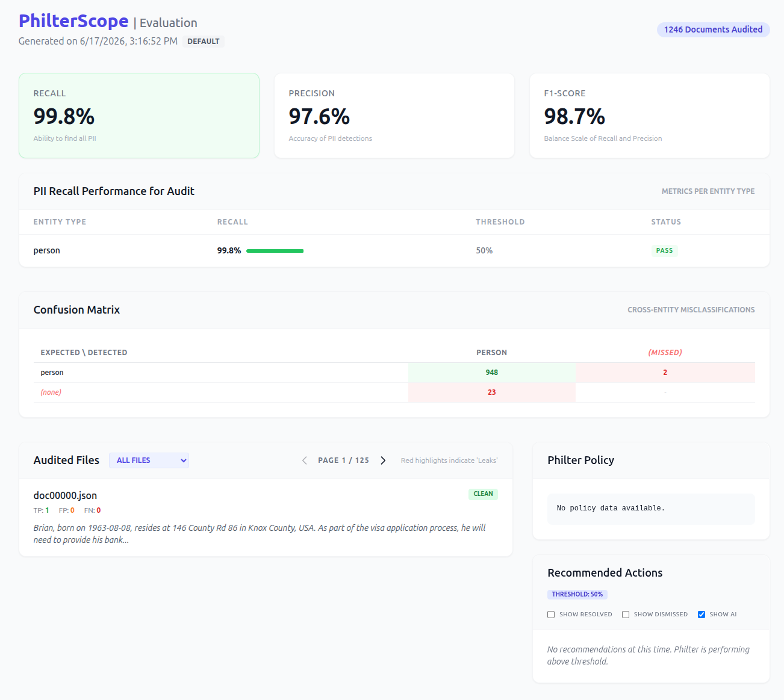The width and height of the screenshot is (784, 700).
Task: Enable the Show Resolved checkbox
Action: click(551, 615)
